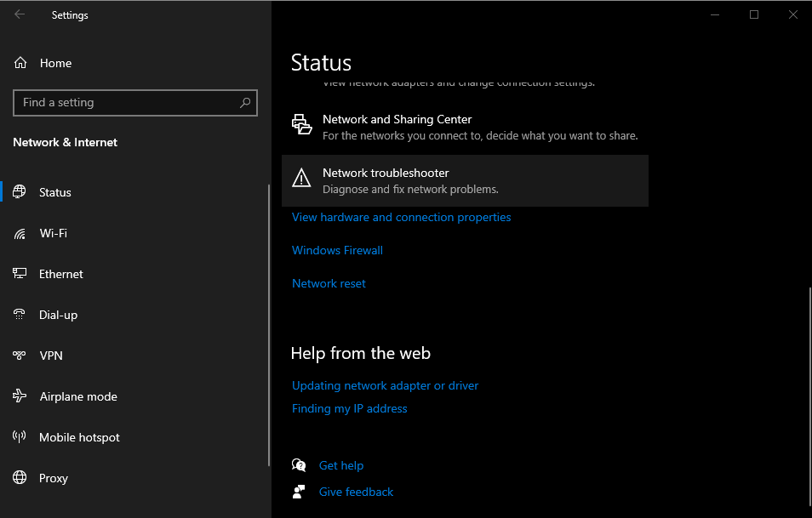
Task: Click 'Diagnose and fix network problems.' text
Action: coord(410,190)
